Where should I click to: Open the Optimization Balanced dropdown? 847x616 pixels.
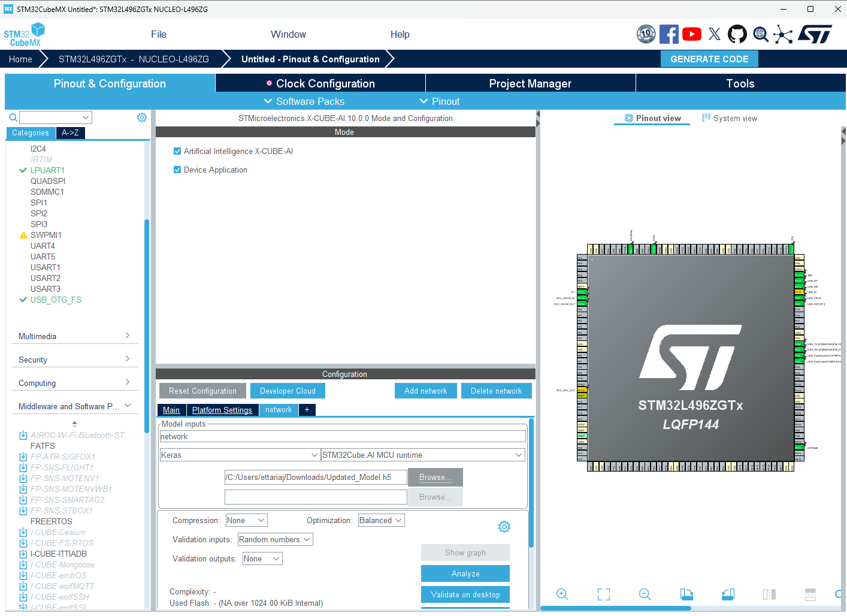coord(381,520)
